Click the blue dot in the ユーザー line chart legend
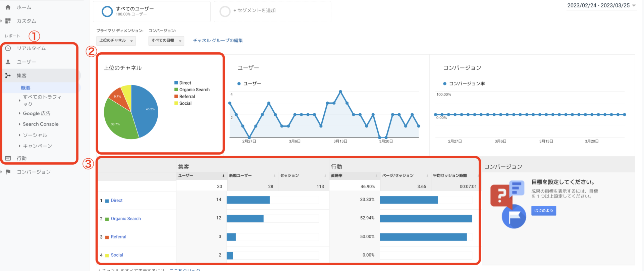Viewport: 644px width, 271px height. (239, 84)
